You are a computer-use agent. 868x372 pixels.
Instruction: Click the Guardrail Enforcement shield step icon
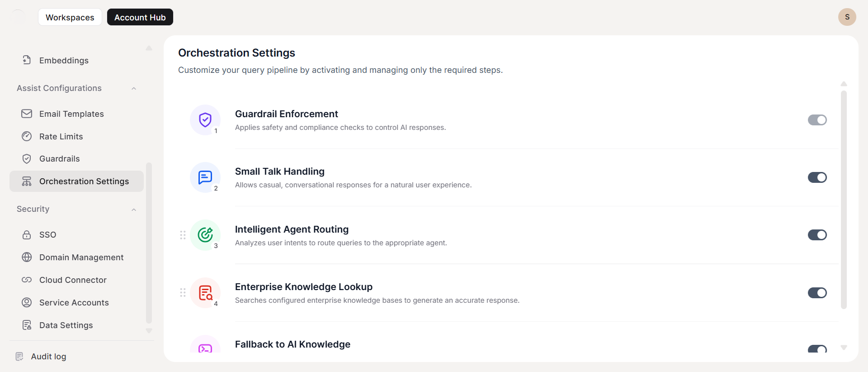(x=205, y=120)
